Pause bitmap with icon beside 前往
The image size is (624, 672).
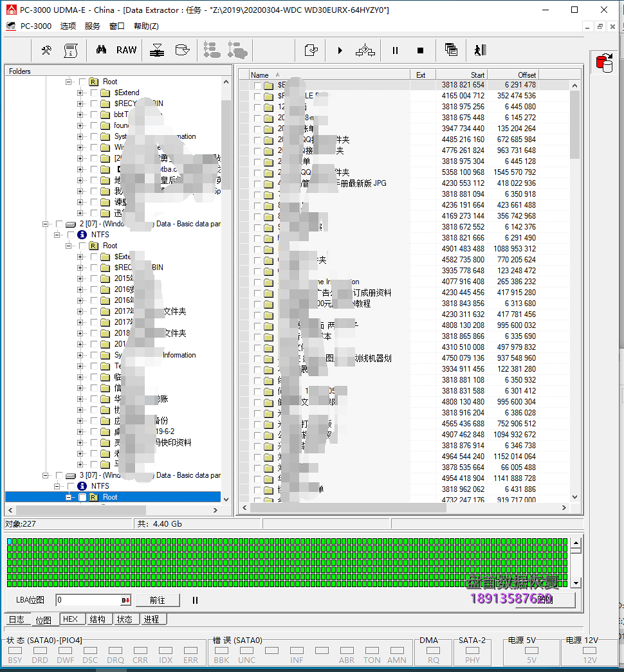(x=195, y=601)
